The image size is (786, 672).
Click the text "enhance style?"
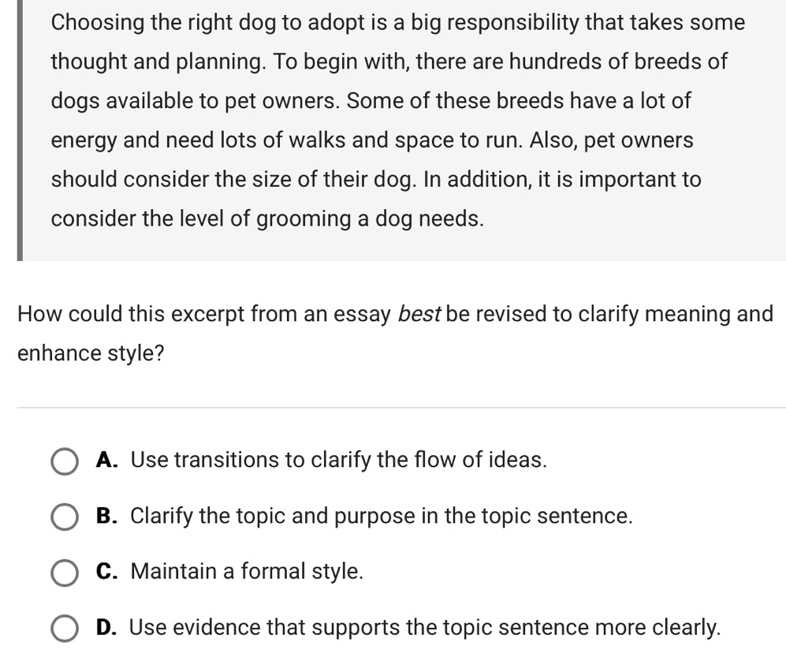91,353
